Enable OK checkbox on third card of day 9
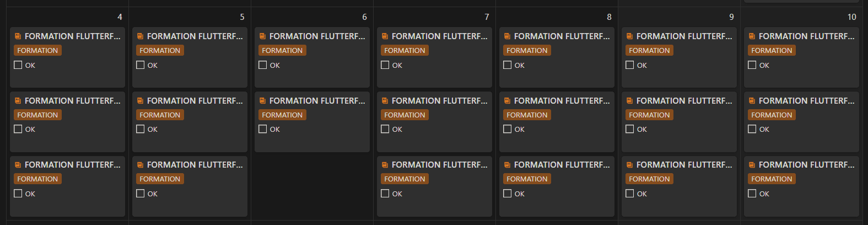The image size is (868, 225). point(630,194)
